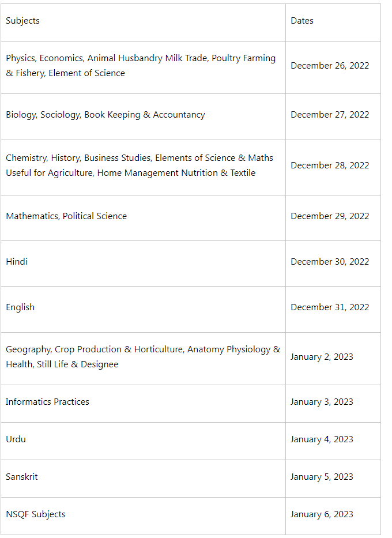
Task: Select Biology, Sociology, Book Keeping row
Action: [x=191, y=116]
